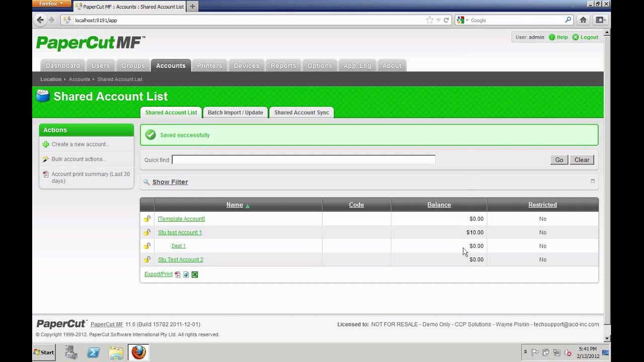Viewport: 644px width, 362px height.
Task: Open a new tab with plus button
Action: click(192, 7)
